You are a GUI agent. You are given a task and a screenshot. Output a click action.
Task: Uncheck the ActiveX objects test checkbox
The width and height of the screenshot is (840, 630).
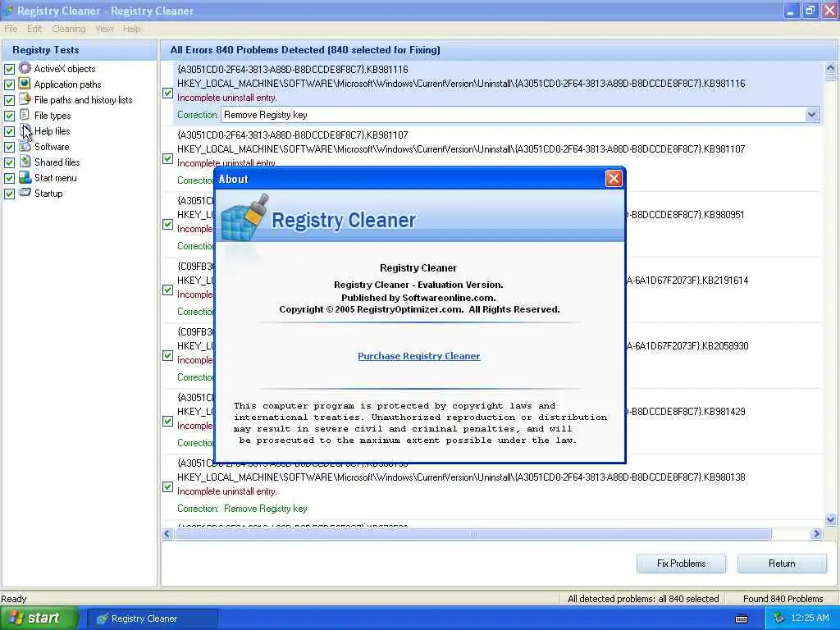10,69
